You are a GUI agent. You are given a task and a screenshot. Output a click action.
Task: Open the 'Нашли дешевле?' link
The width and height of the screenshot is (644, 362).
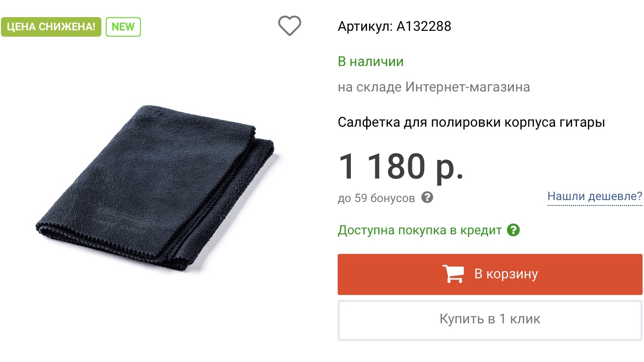click(595, 197)
